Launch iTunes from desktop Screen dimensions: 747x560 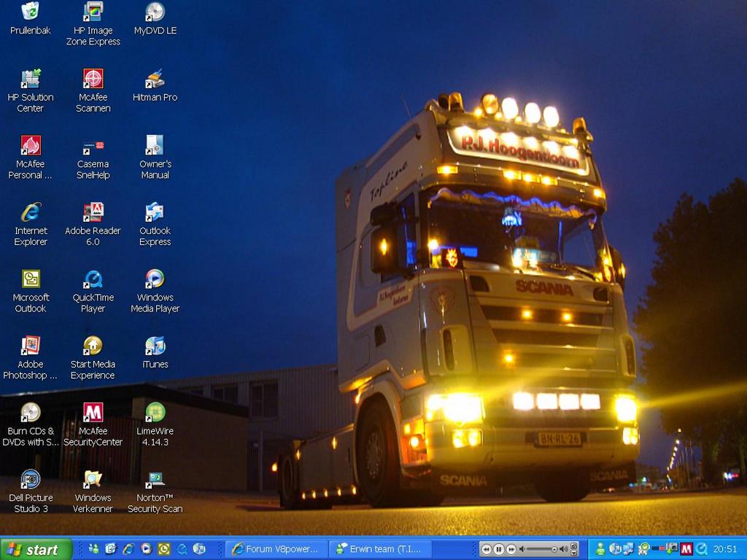[x=155, y=352]
